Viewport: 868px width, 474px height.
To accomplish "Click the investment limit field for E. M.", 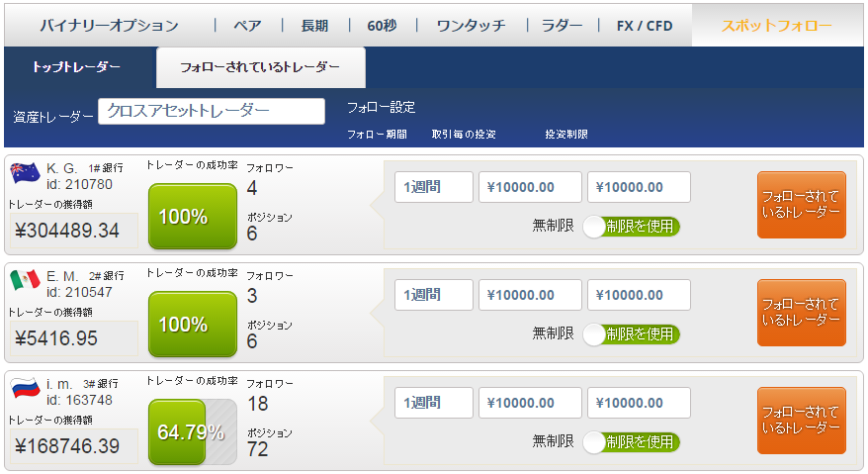I will tap(639, 295).
